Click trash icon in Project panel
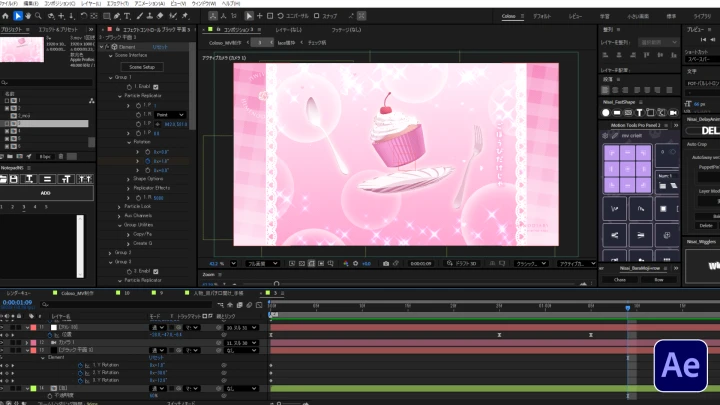This screenshot has width=720, height=405. click(x=61, y=157)
